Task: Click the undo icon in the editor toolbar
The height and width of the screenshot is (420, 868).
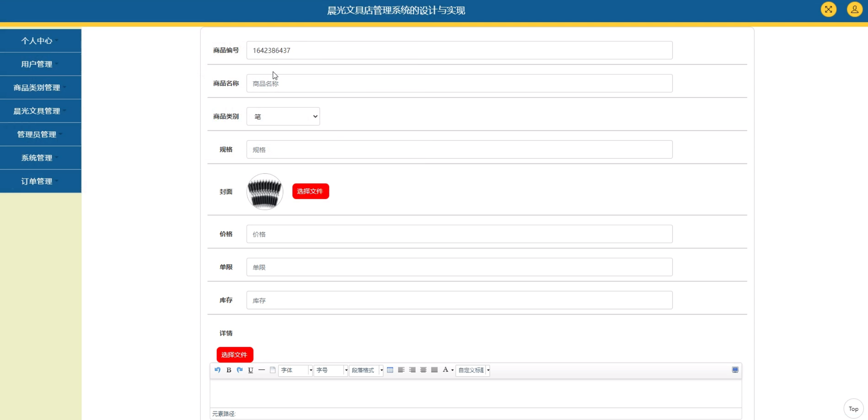Action: 217,370
